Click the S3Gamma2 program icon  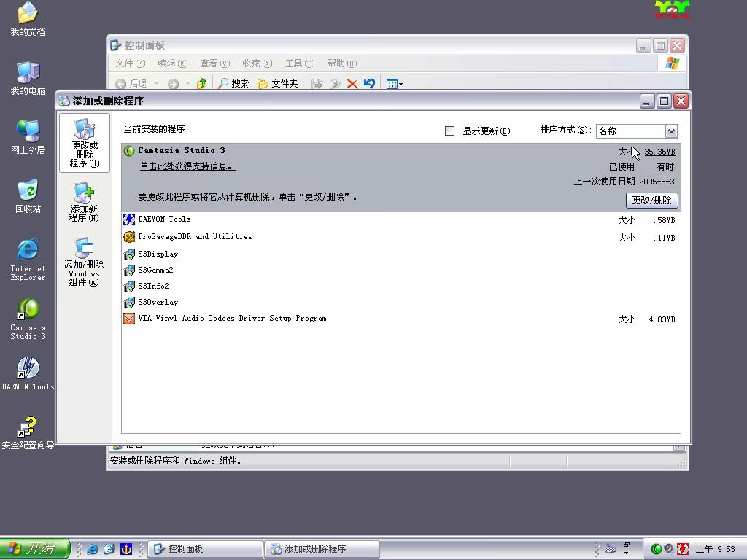[x=129, y=271]
